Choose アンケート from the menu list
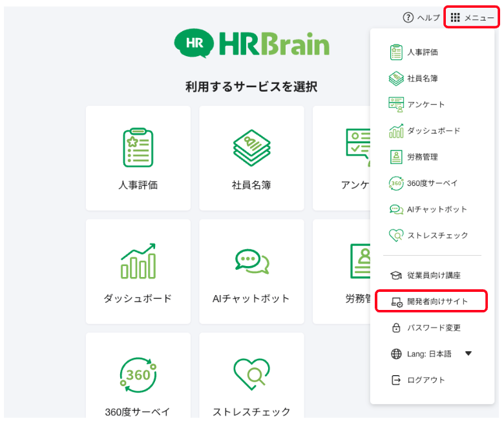Screen dimensions: 504x421 [425, 105]
